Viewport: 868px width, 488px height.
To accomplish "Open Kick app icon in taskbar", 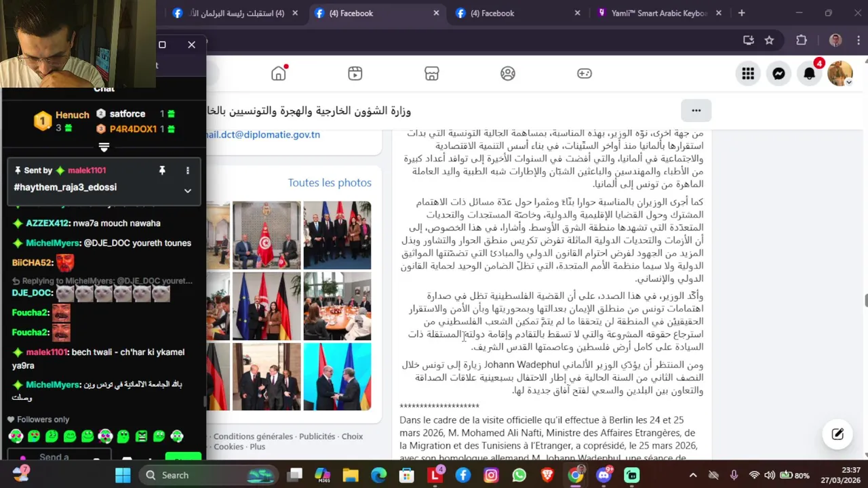I will 632,475.
